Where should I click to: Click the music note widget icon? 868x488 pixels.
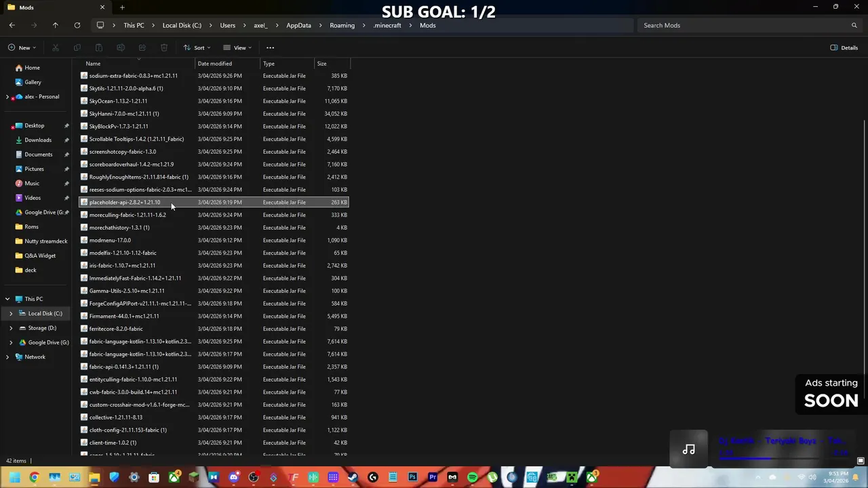click(688, 449)
